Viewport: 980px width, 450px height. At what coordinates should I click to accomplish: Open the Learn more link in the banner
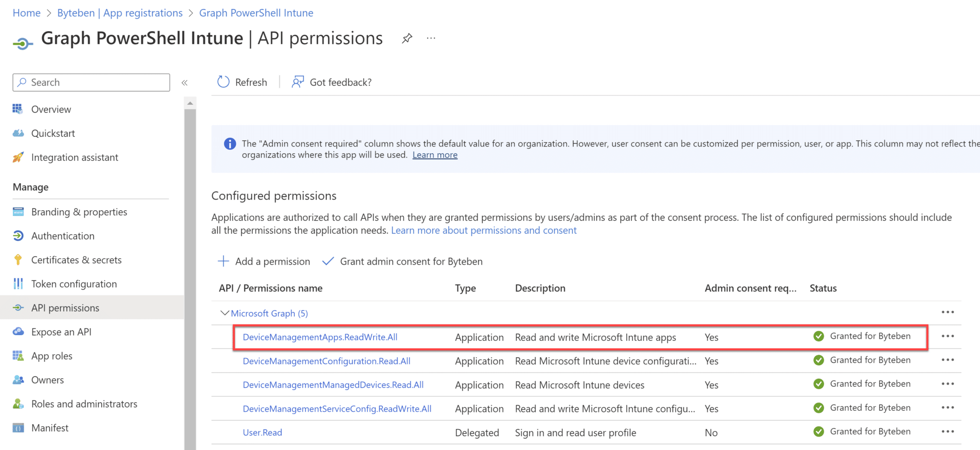tap(434, 155)
